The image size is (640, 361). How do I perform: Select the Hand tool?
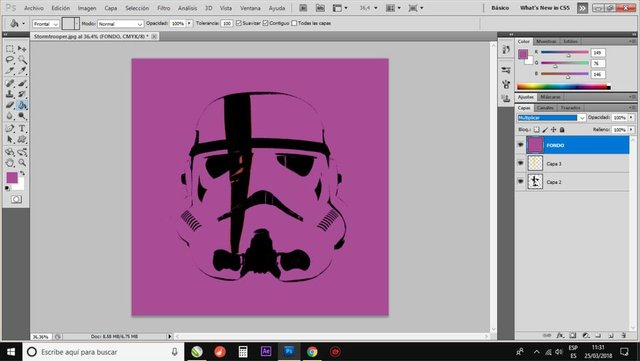(x=10, y=163)
